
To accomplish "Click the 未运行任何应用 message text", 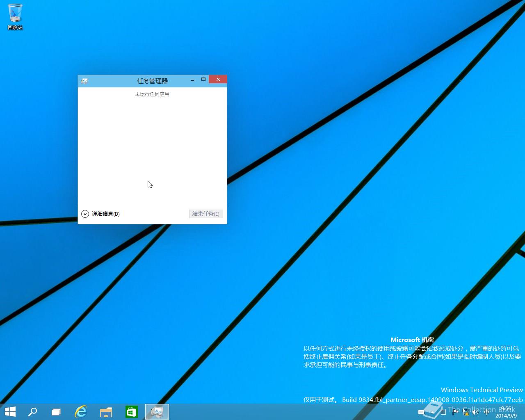I will pyautogui.click(x=152, y=94).
